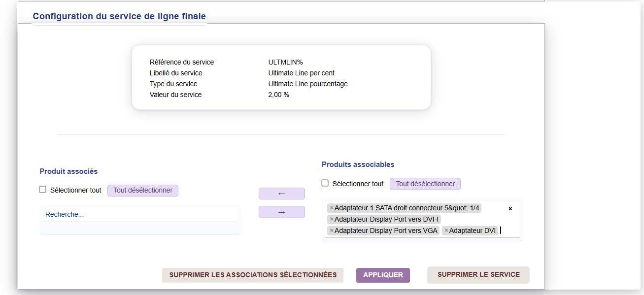The image size is (644, 295).
Task: Apply changes with the Appliquer button
Action: tap(383, 275)
